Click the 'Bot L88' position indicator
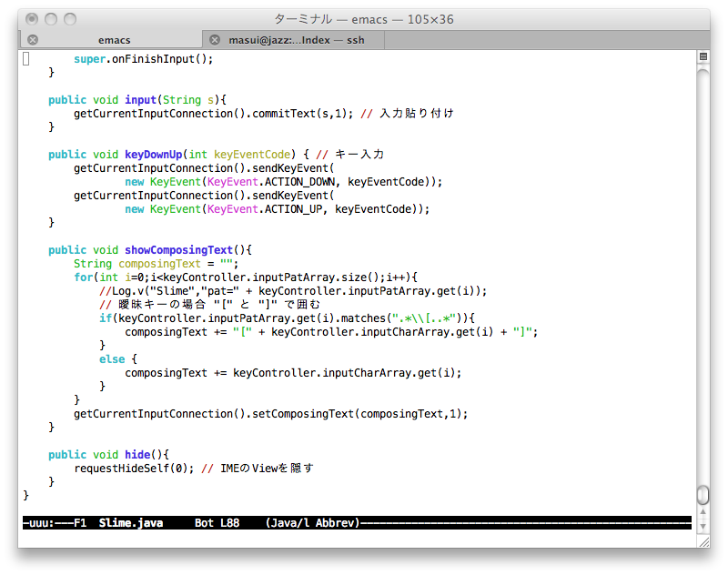 pyautogui.click(x=217, y=523)
